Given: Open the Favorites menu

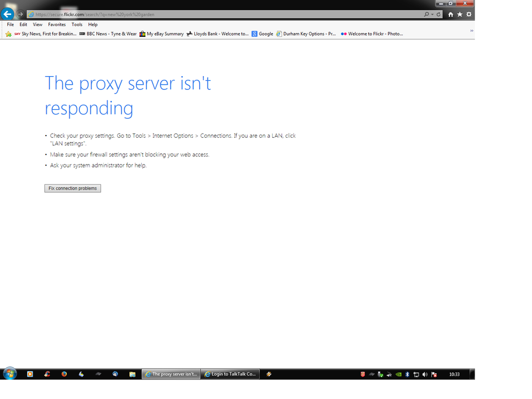Looking at the screenshot, I should [x=57, y=24].
